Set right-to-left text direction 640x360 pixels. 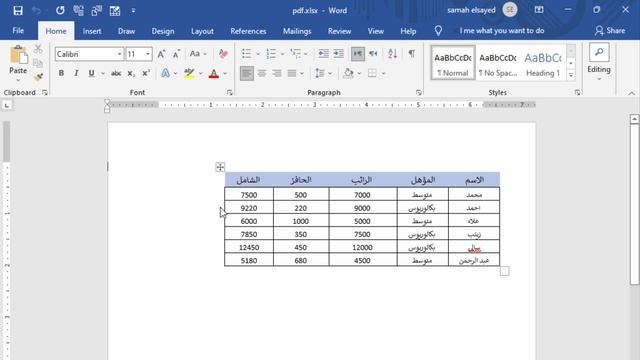(x=373, y=53)
